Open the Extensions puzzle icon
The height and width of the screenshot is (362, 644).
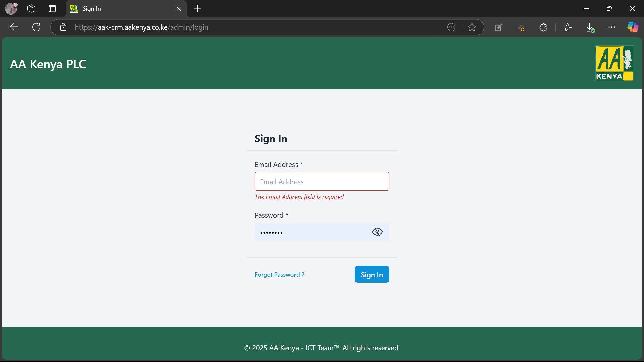tap(543, 27)
